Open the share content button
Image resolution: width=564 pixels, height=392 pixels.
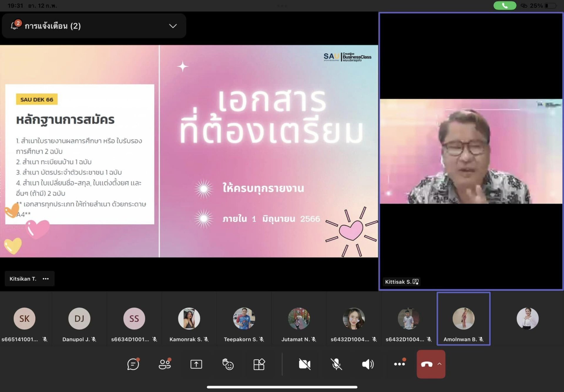(196, 364)
